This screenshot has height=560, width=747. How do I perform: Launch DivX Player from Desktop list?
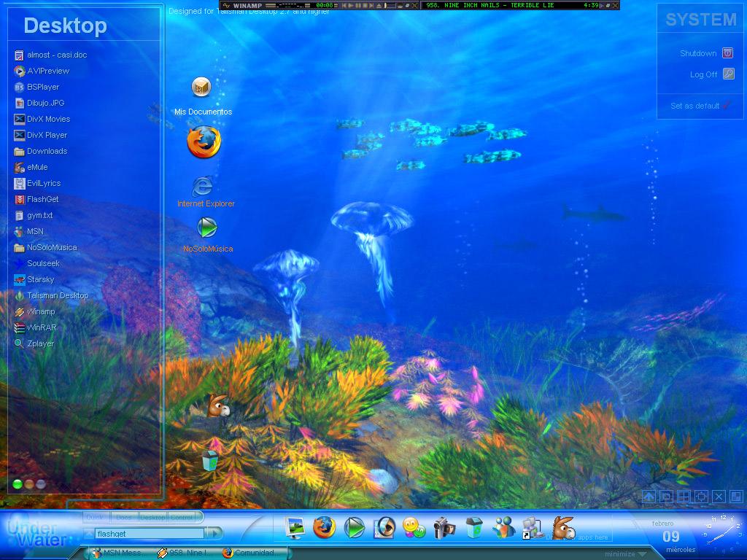point(41,135)
